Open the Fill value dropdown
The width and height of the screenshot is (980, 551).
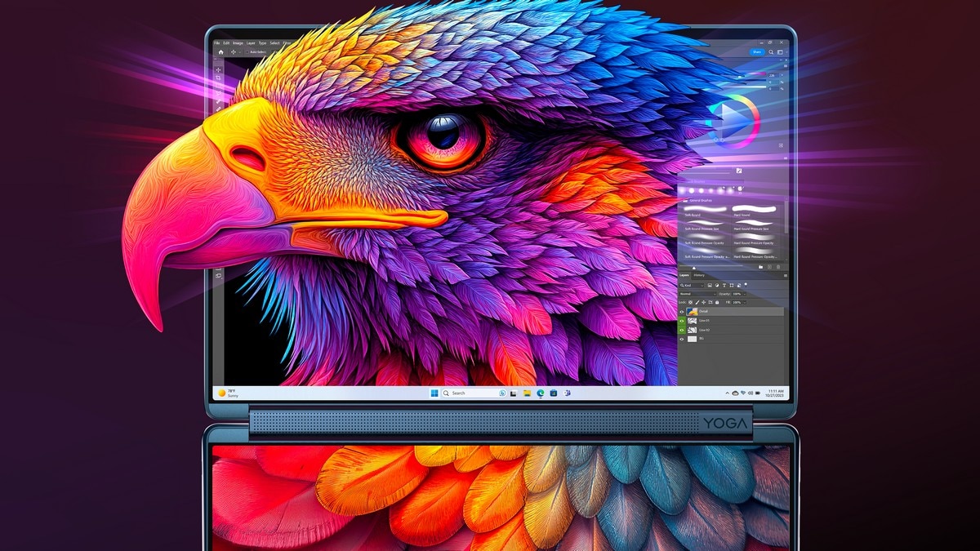(x=745, y=302)
